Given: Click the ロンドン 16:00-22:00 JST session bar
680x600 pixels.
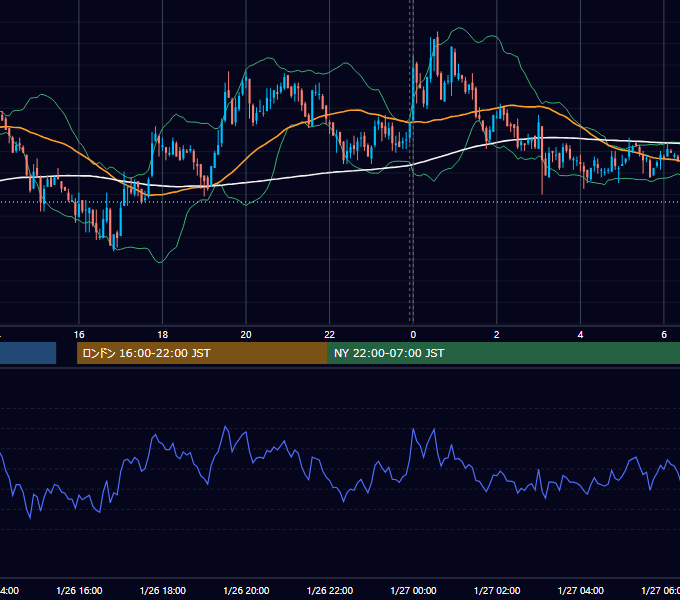Looking at the screenshot, I should point(202,353).
